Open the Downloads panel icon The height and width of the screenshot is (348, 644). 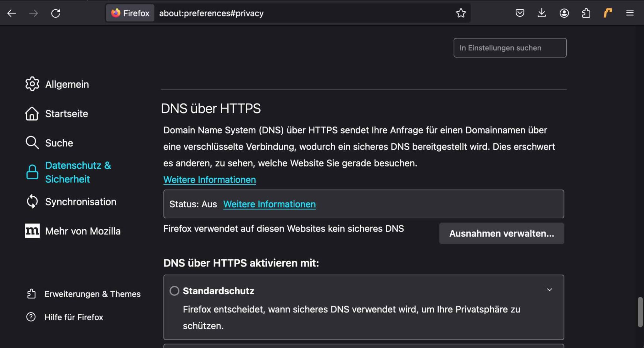(542, 13)
